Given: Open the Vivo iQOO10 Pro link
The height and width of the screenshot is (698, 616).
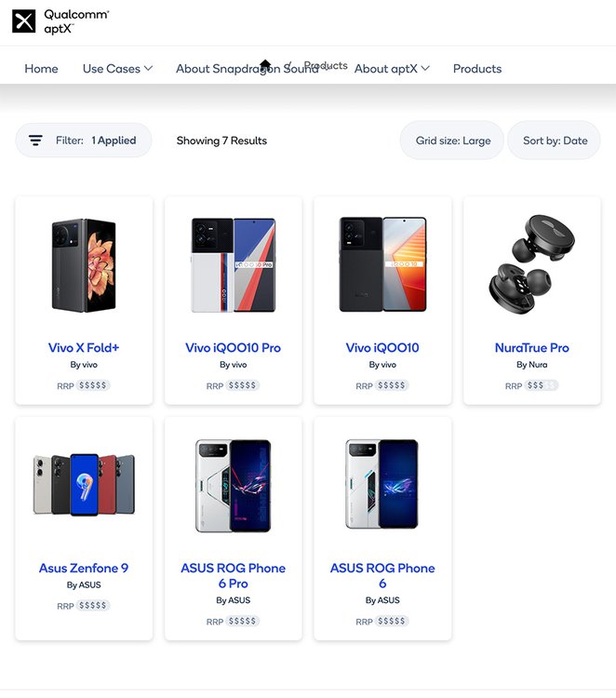Looking at the screenshot, I should pos(233,348).
